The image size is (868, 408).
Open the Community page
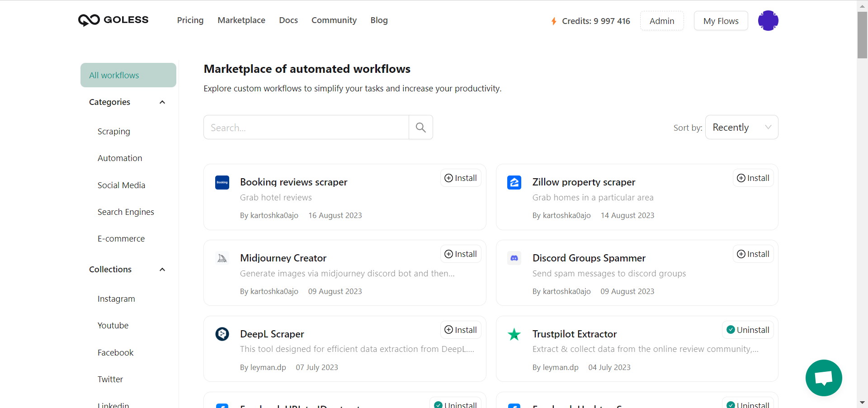[334, 20]
